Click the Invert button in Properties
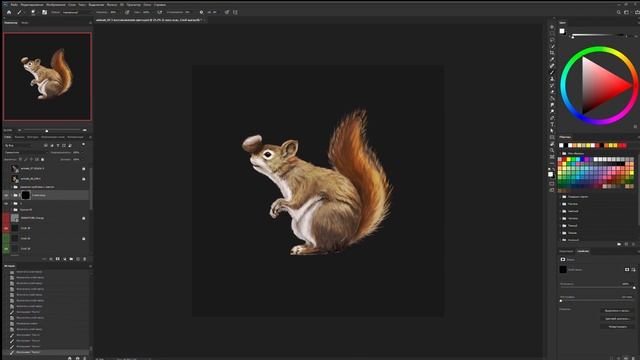This screenshot has width=640, height=360. tap(617, 327)
